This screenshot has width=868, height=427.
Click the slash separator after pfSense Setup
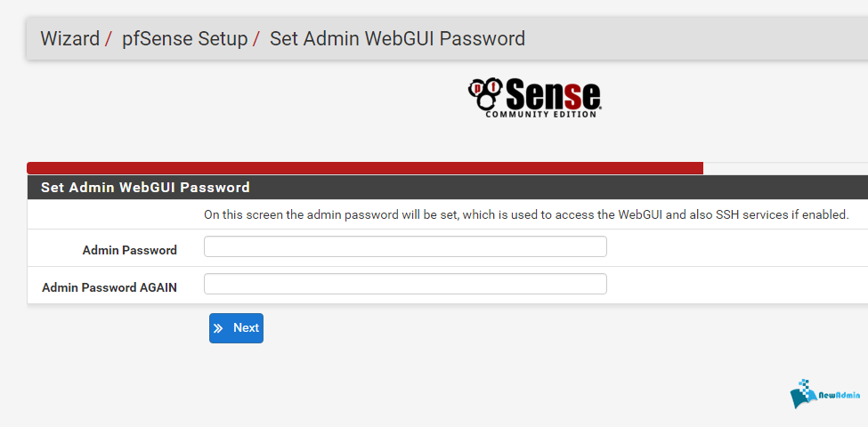[256, 39]
